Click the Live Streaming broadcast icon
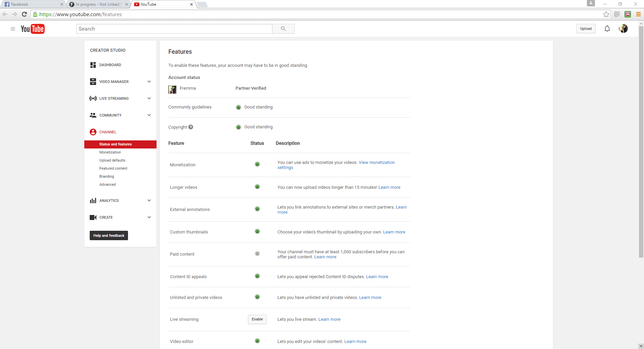Image resolution: width=644 pixels, height=349 pixels. coord(93,98)
